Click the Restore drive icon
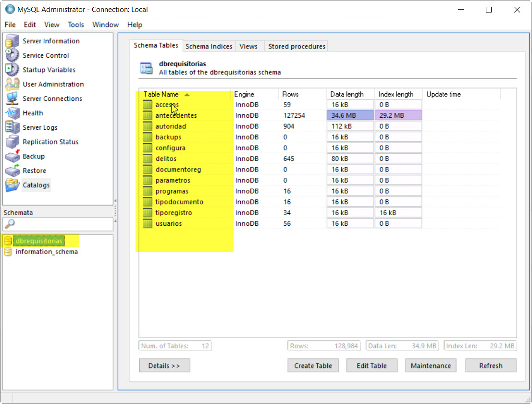 tap(12, 171)
